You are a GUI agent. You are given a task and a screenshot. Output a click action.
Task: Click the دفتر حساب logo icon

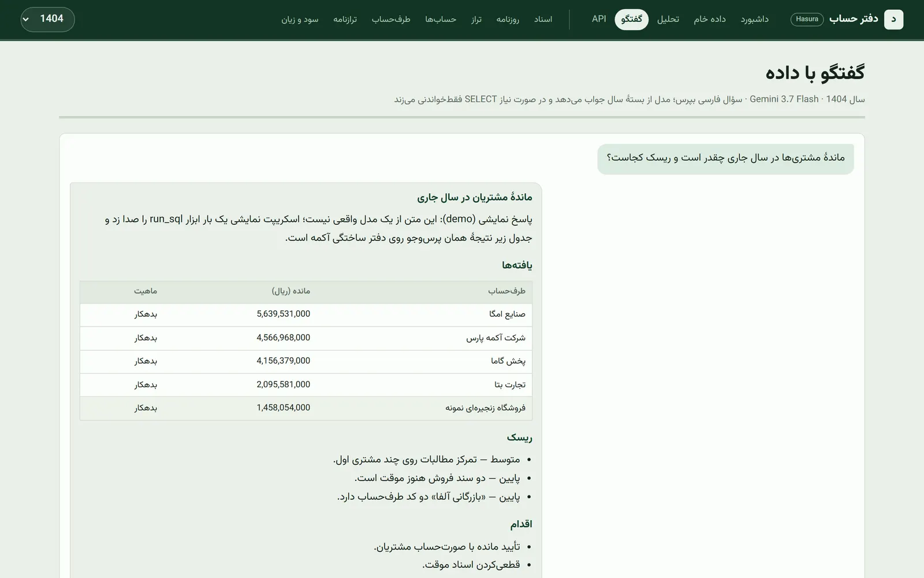(893, 19)
